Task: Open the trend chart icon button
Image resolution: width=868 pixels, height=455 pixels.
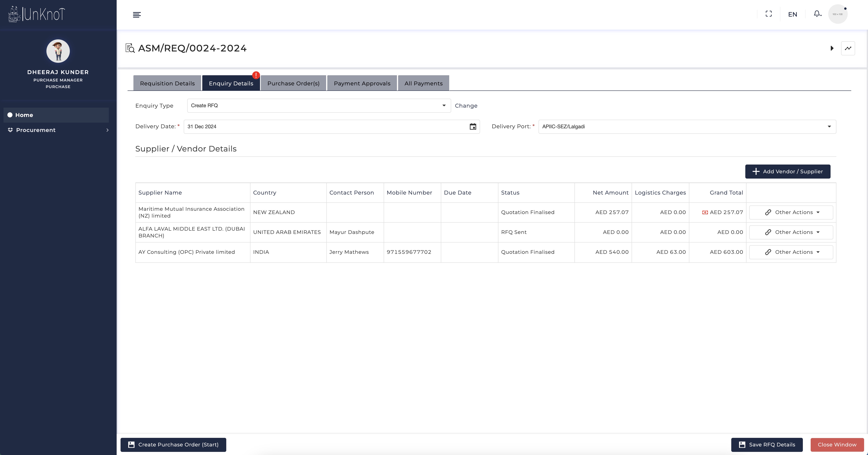Action: 848,48
